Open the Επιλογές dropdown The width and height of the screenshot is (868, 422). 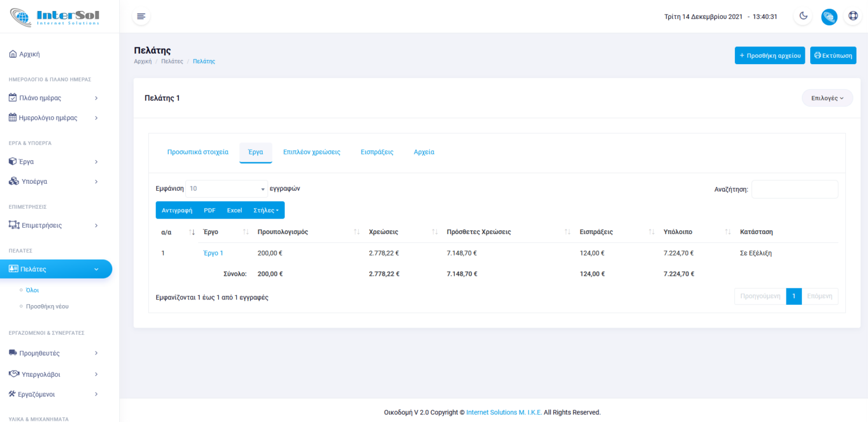pyautogui.click(x=827, y=98)
